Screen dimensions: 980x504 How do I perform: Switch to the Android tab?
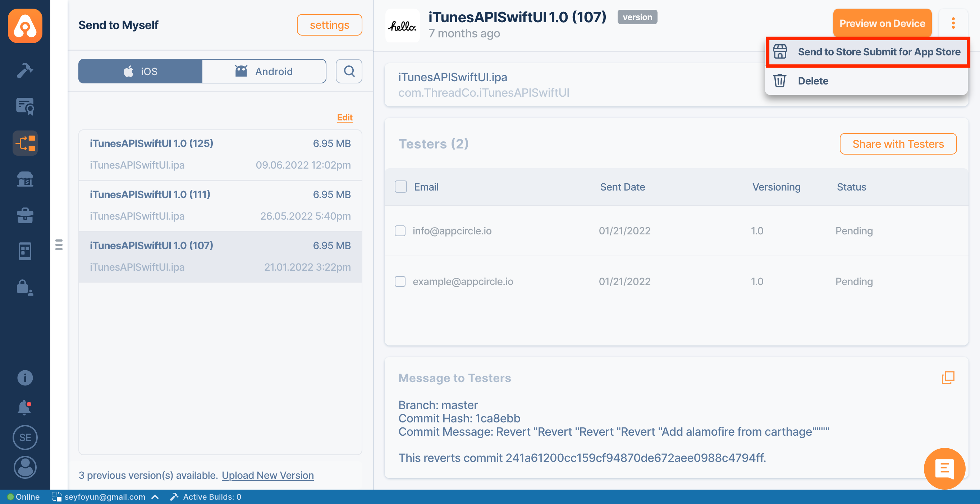coord(264,71)
